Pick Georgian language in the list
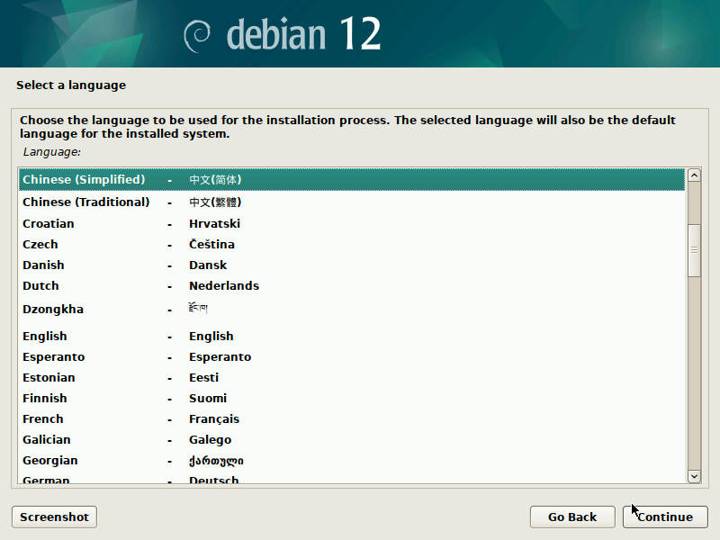 [50, 461]
